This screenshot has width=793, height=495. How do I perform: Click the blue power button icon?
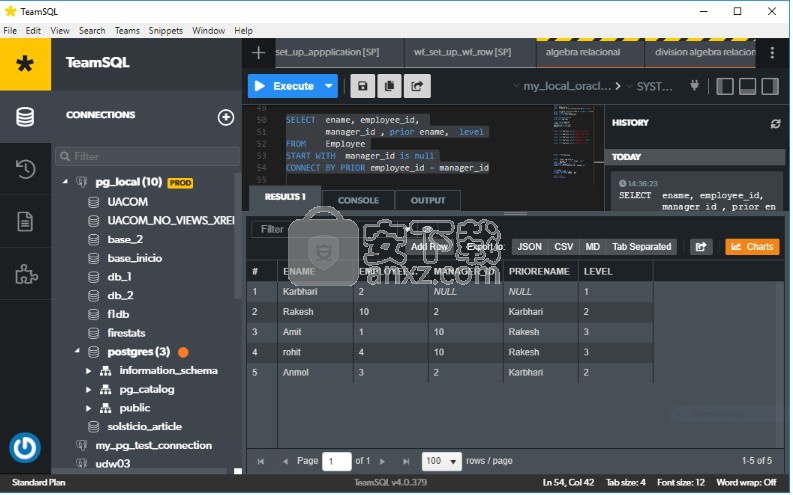24,448
